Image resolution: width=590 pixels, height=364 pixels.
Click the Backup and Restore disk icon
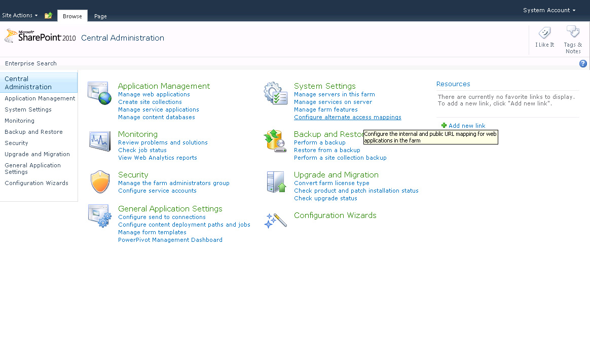(x=275, y=141)
